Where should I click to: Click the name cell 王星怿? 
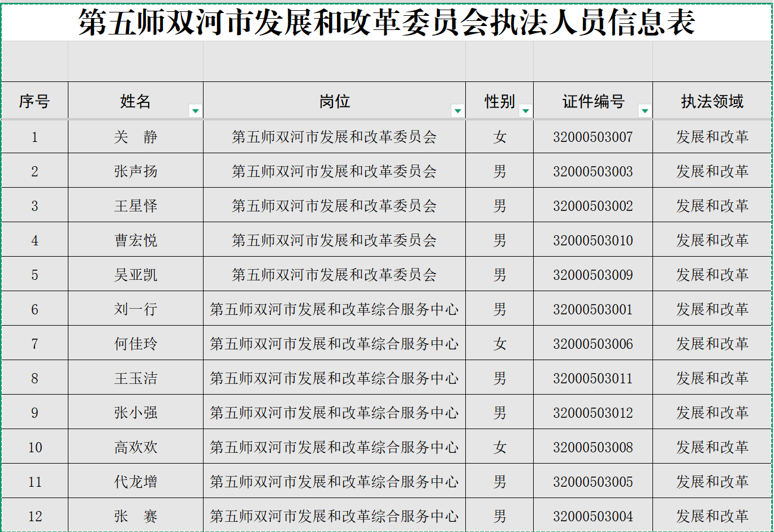[x=136, y=206]
